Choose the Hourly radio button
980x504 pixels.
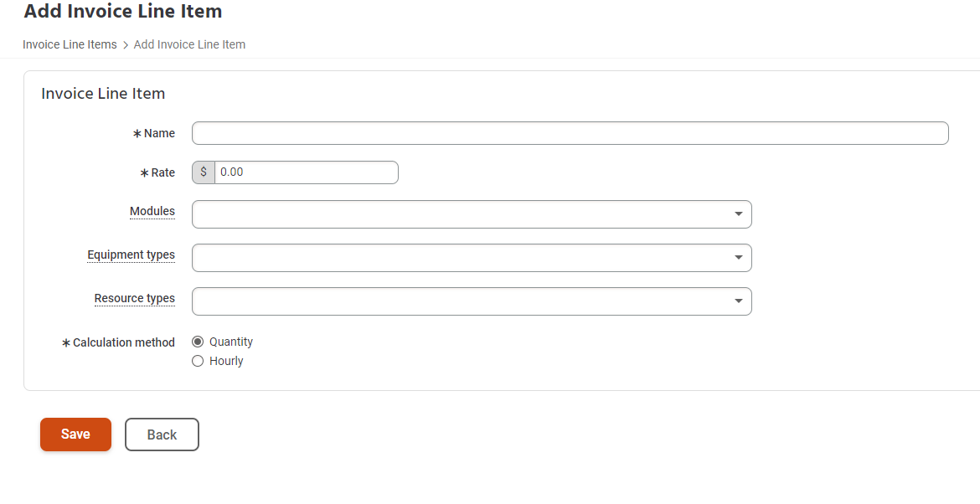pos(198,361)
